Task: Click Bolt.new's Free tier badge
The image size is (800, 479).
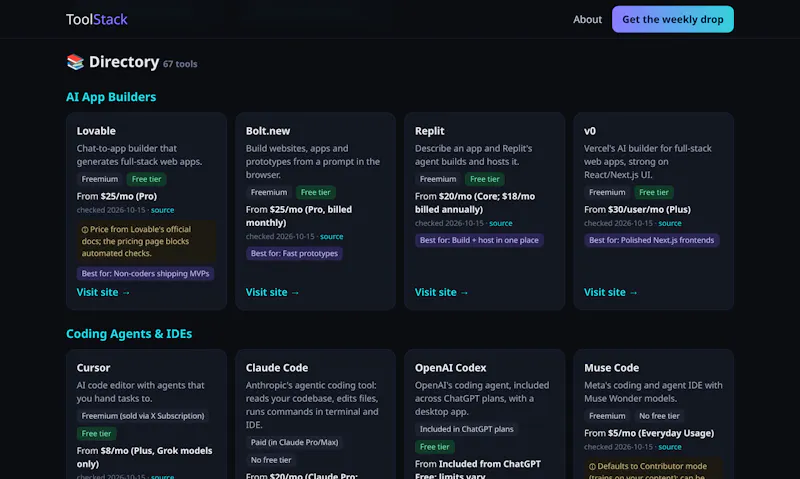Action: point(315,192)
